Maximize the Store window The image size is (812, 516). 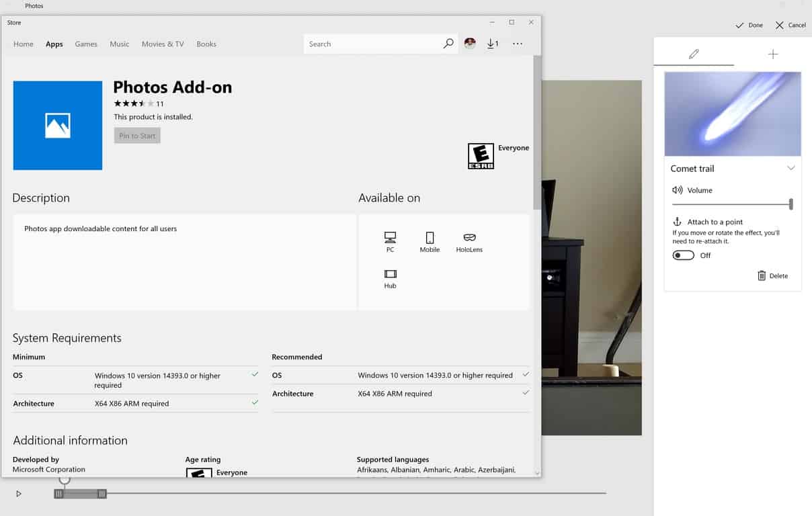click(512, 22)
